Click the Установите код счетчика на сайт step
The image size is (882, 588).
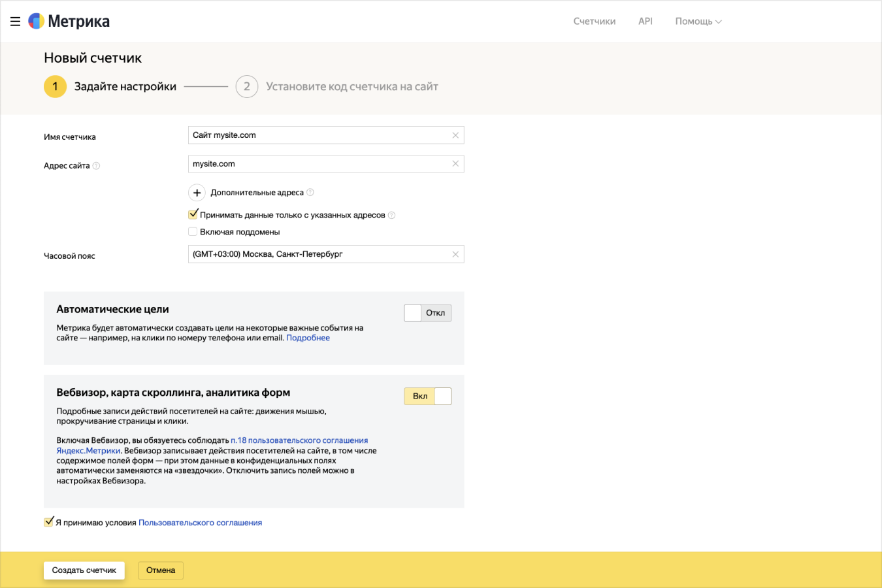coord(351,86)
